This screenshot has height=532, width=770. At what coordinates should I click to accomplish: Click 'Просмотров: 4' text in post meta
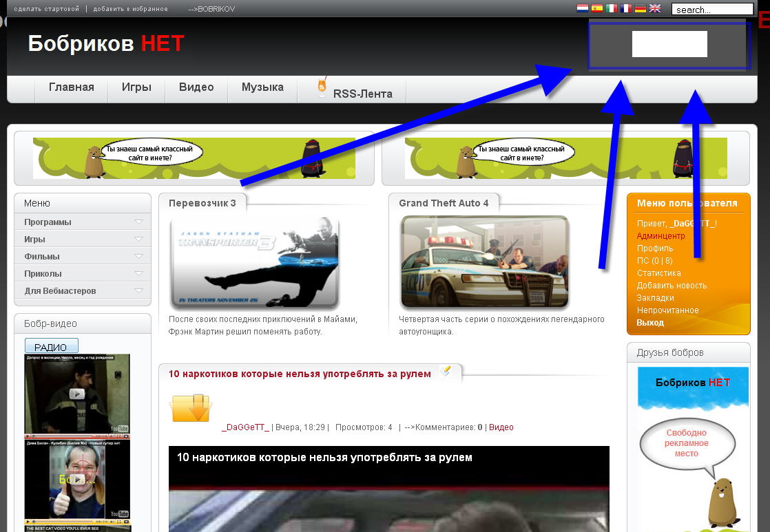click(364, 427)
